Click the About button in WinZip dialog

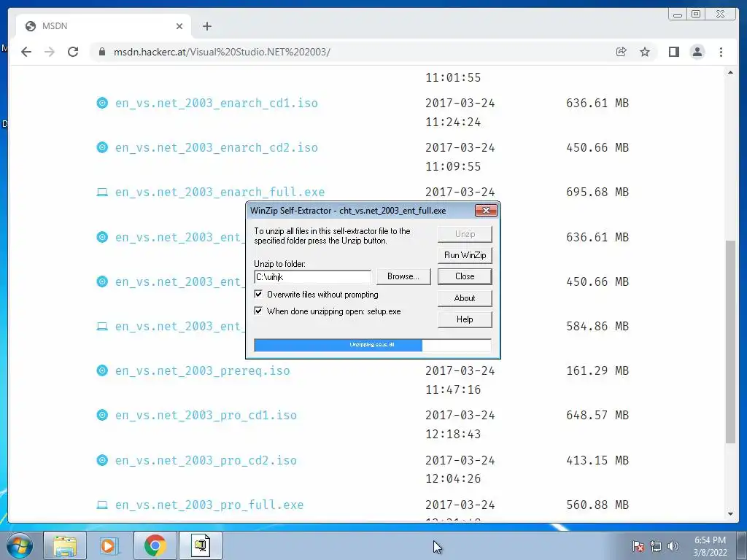point(465,298)
